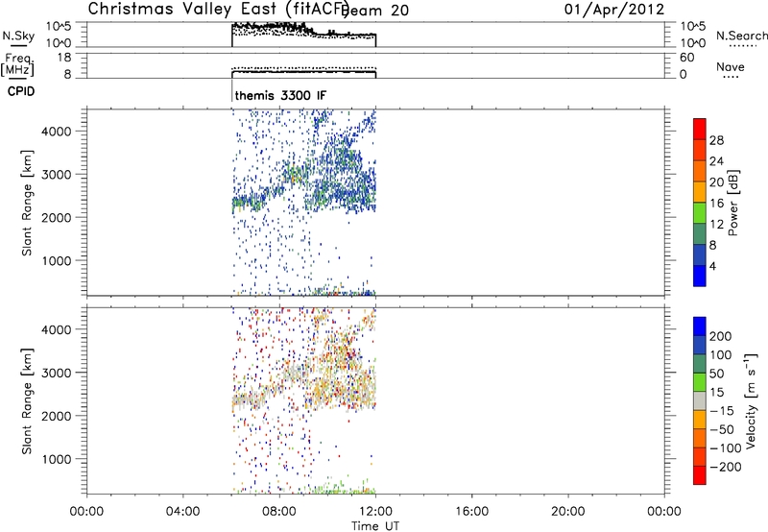Click '4000' tick on the power panel
768x532 pixels.
pyautogui.click(x=57, y=132)
